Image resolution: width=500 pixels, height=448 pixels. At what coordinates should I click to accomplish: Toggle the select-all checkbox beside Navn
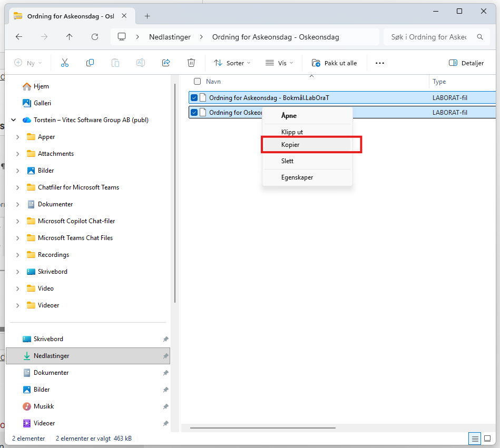(x=198, y=82)
